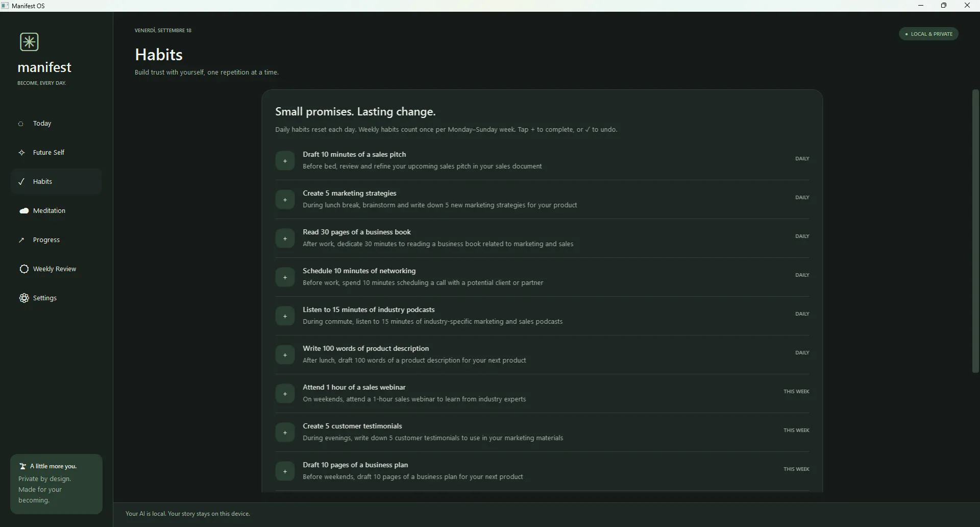Click 'Build trust with yourself' subtitle
Viewport: 980px width, 527px height.
click(207, 72)
